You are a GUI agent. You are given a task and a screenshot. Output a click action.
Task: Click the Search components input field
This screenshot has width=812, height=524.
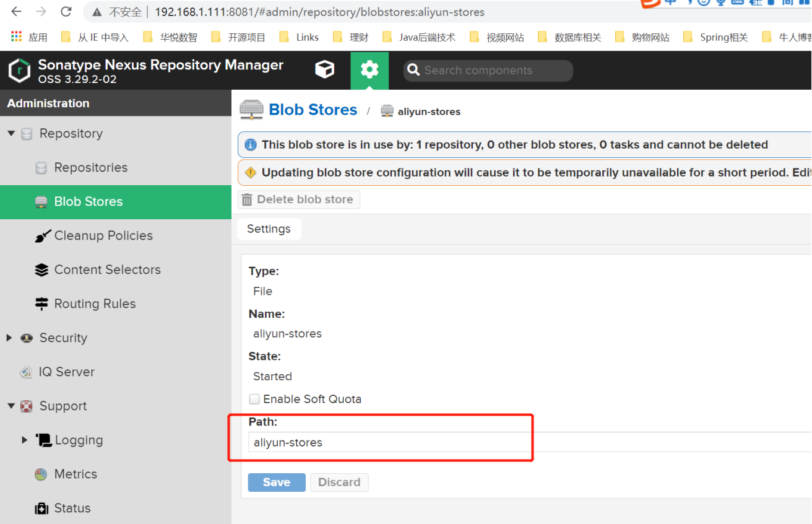click(x=488, y=71)
